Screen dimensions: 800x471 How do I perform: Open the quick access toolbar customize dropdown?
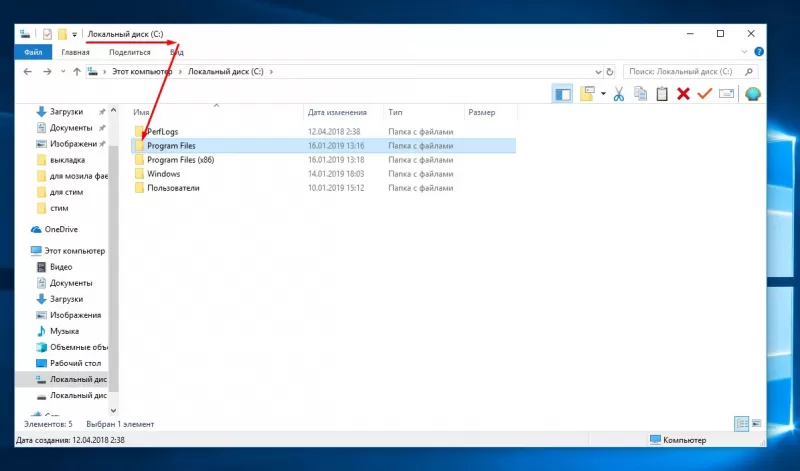[74, 35]
